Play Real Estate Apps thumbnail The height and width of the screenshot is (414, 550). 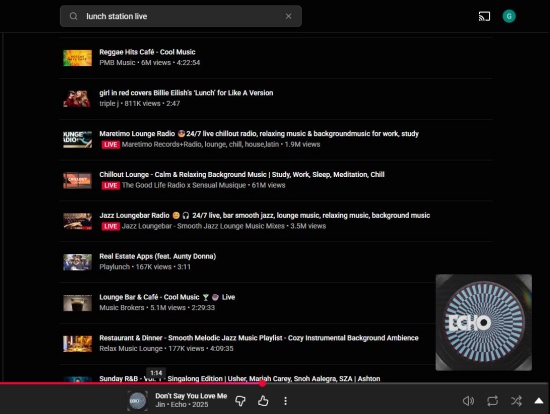click(x=78, y=262)
